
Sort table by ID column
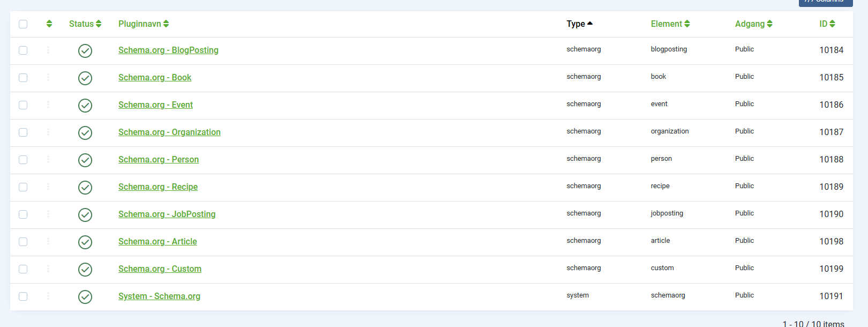point(827,24)
